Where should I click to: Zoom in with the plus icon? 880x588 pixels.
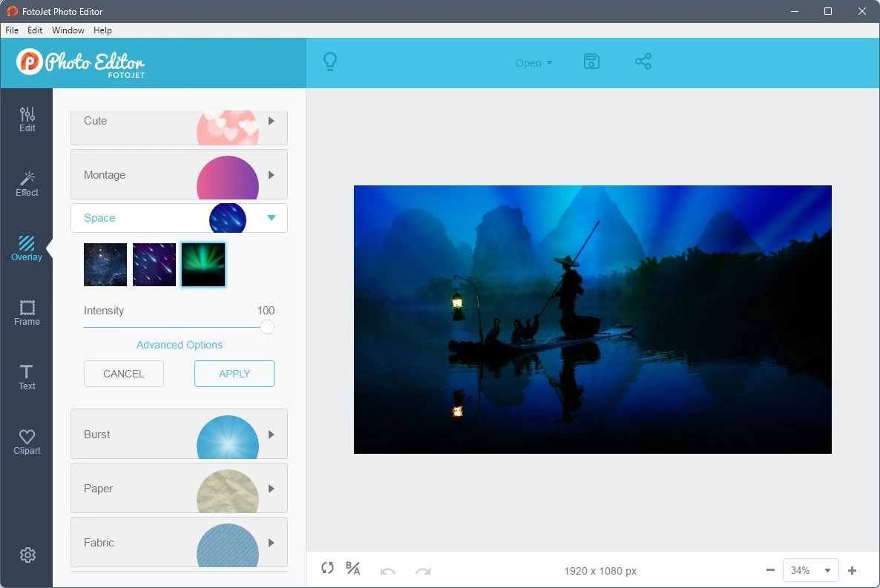(x=852, y=570)
